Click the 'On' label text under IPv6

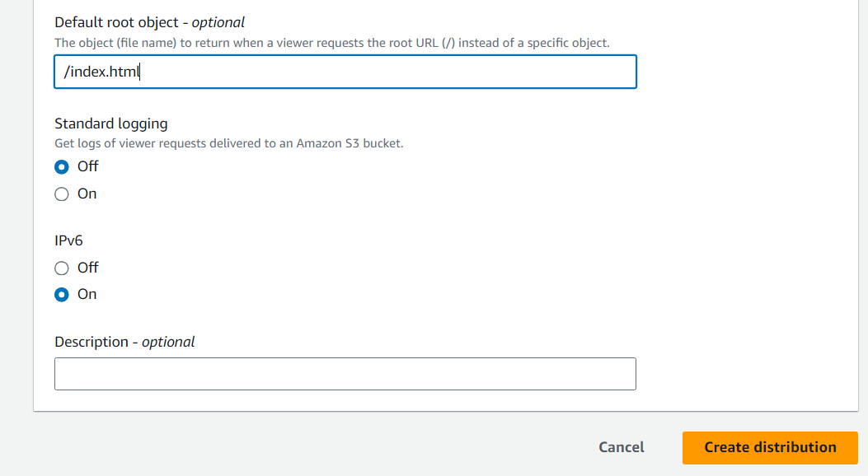pos(87,294)
